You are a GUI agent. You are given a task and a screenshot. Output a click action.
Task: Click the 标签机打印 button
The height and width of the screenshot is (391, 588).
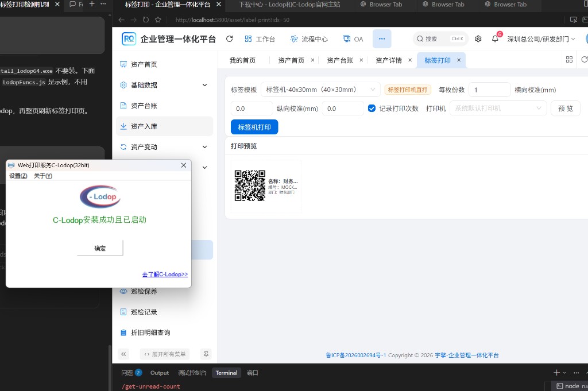(254, 127)
